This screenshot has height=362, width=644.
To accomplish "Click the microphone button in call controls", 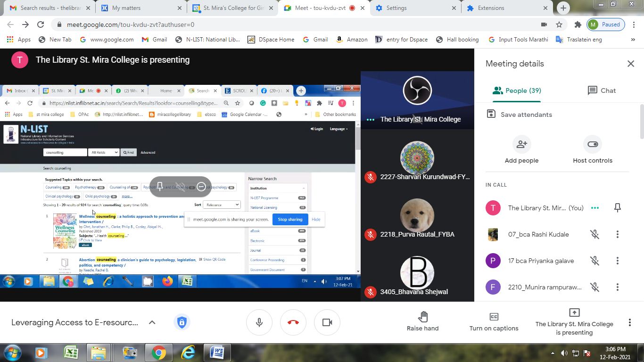I will 259,322.
